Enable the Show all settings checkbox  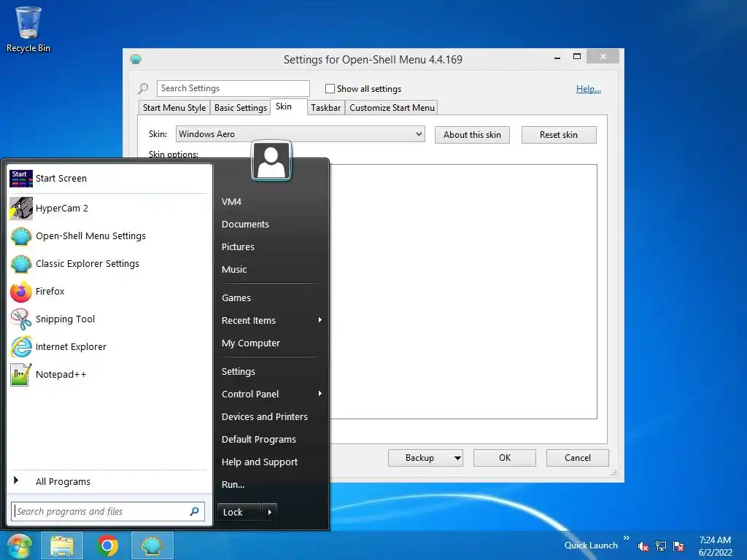pyautogui.click(x=330, y=88)
